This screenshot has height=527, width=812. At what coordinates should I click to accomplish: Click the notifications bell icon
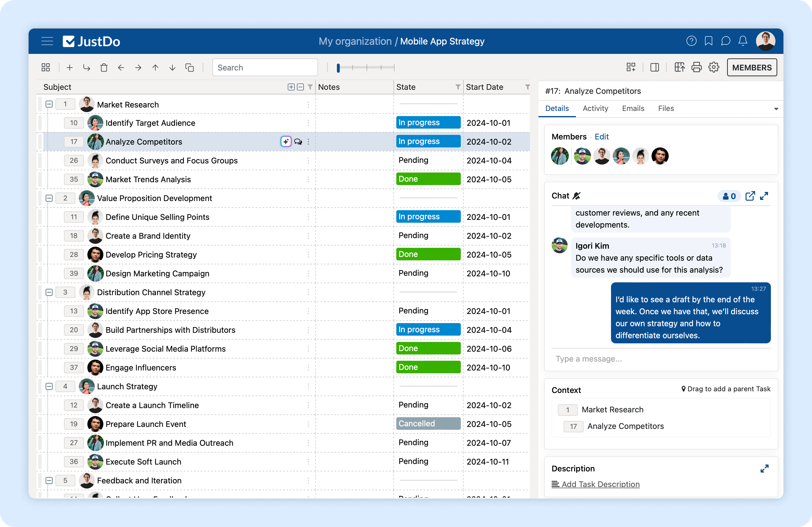click(x=743, y=41)
